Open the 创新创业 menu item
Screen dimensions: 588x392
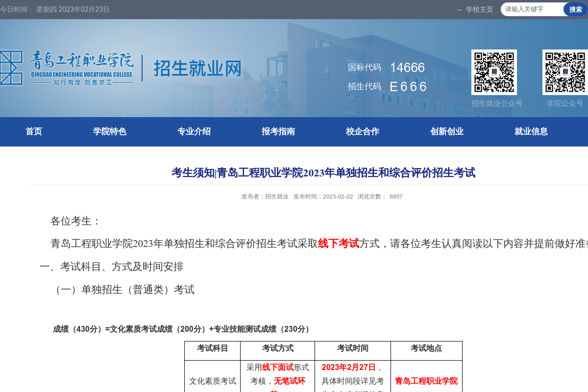[x=447, y=131]
